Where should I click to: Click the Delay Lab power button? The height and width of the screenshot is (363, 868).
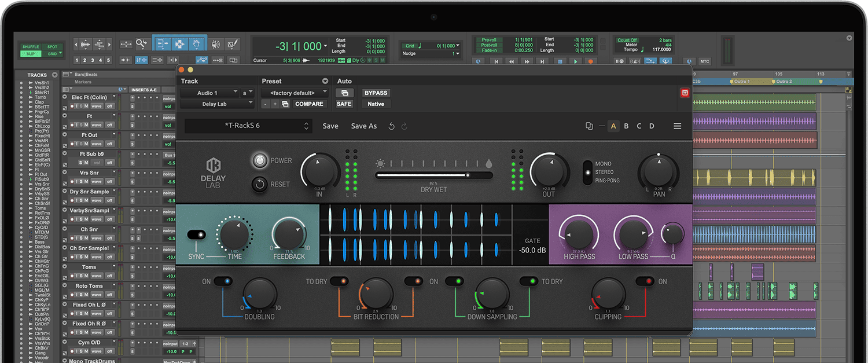coord(260,160)
